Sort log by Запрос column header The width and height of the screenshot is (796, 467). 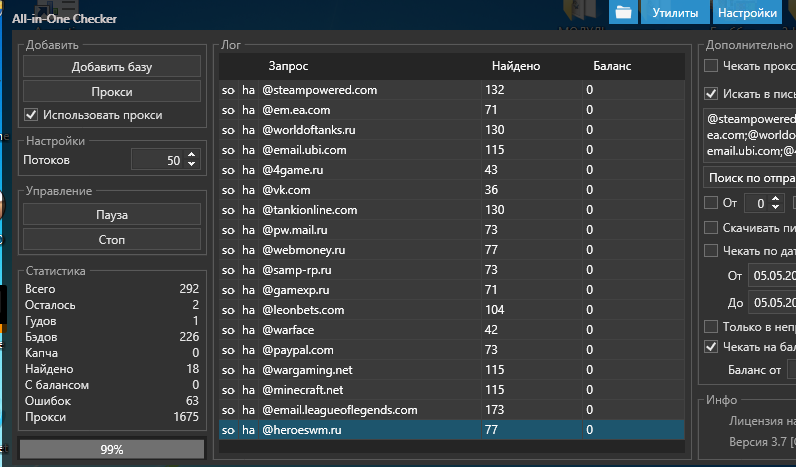[288, 66]
